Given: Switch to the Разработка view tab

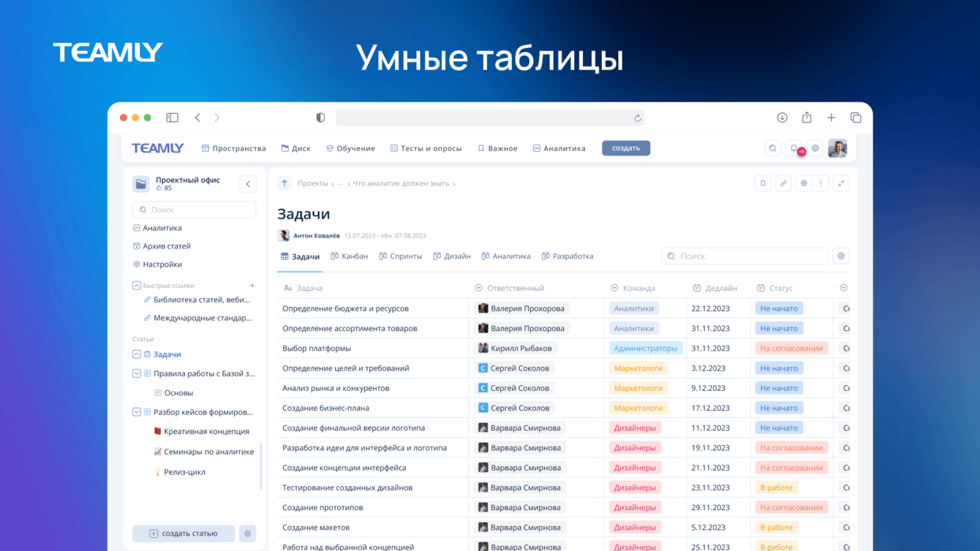Looking at the screenshot, I should click(568, 256).
